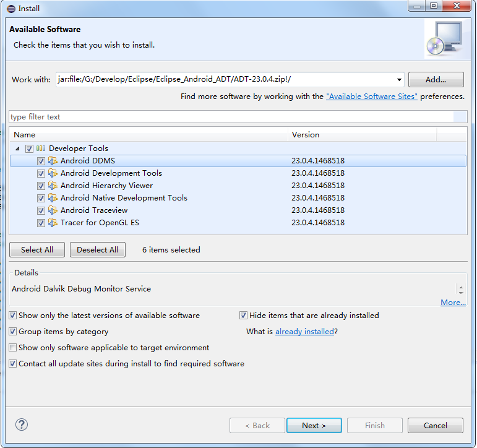Image resolution: width=477 pixels, height=448 pixels.
Task: Click the Name column header
Action: (148, 135)
